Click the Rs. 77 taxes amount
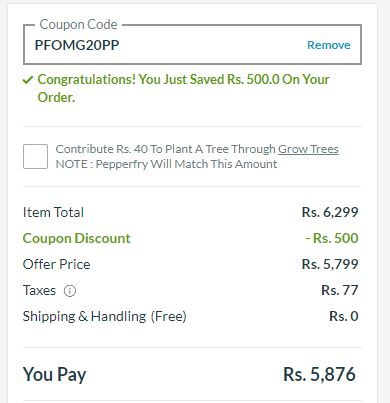Image resolution: width=390 pixels, height=403 pixels. (340, 290)
